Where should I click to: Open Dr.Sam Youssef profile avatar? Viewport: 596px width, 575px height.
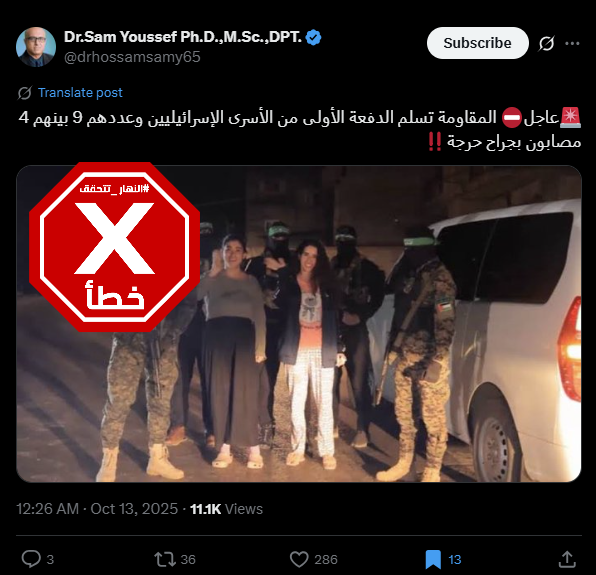click(36, 47)
